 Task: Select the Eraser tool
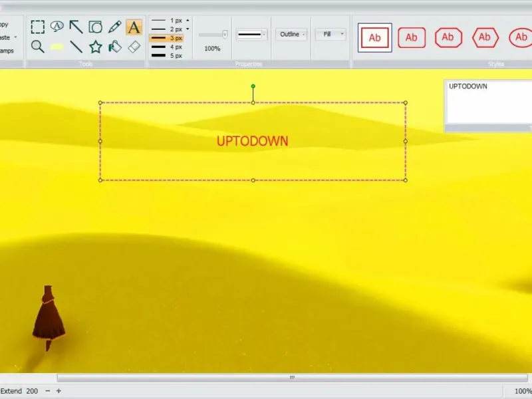pos(134,47)
